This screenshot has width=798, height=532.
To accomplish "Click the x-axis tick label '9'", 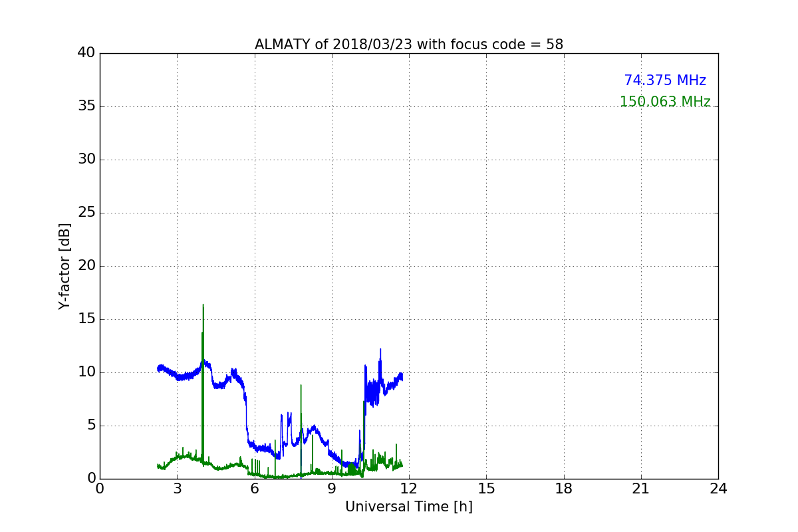I will click(332, 488).
